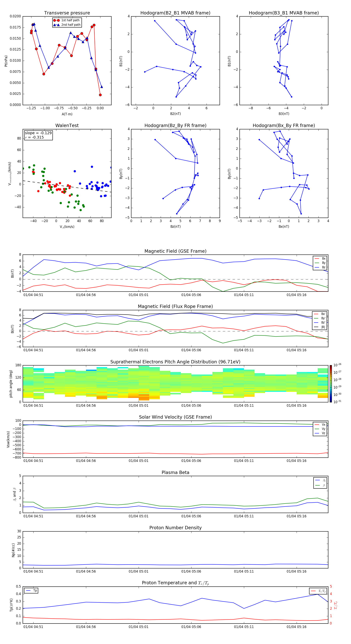The height and width of the screenshot is (644, 351).
Task: Select the 'Te/Tp' legend entry
Action: tap(318, 591)
